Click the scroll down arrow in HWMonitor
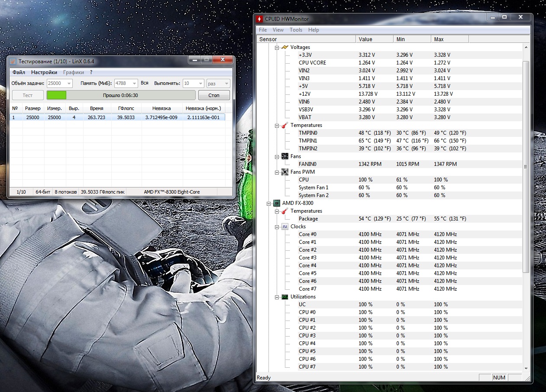546x392 pixels. click(x=526, y=368)
